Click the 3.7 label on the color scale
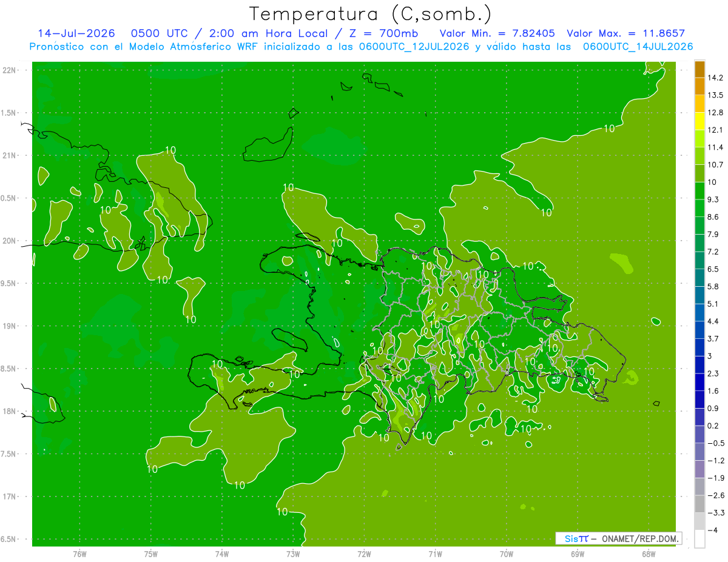728x562 pixels. [x=713, y=338]
